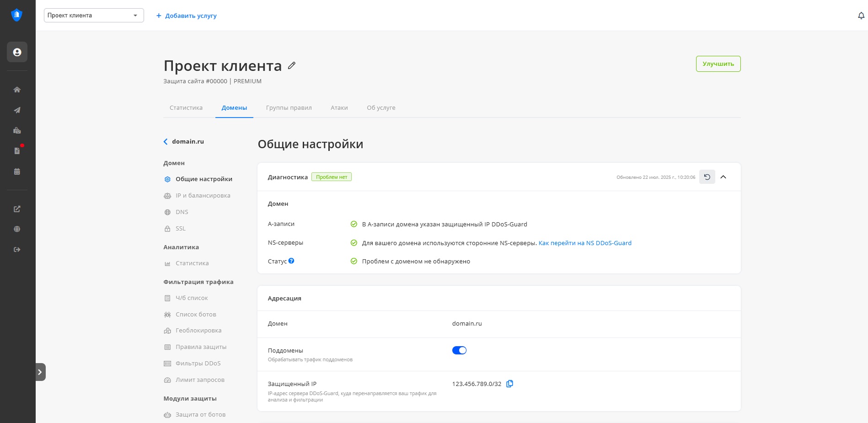The width and height of the screenshot is (868, 423).
Task: Open the Группы правил tab
Action: (x=289, y=108)
